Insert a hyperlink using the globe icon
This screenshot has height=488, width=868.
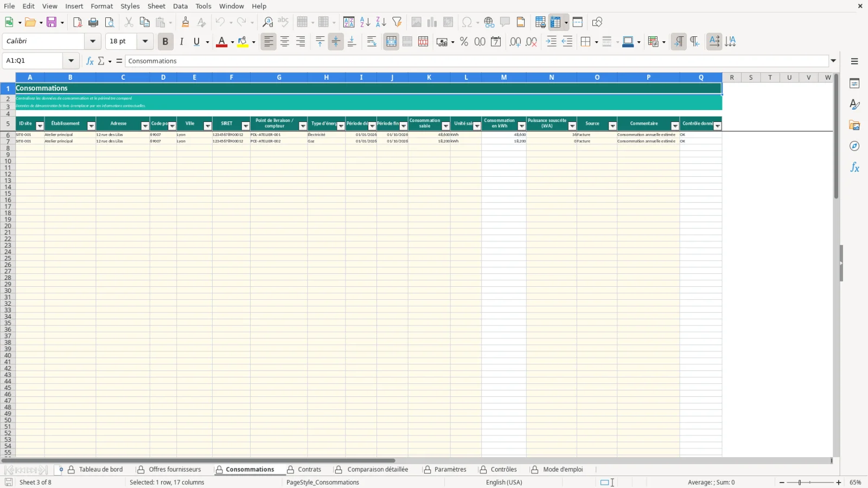coord(489,22)
